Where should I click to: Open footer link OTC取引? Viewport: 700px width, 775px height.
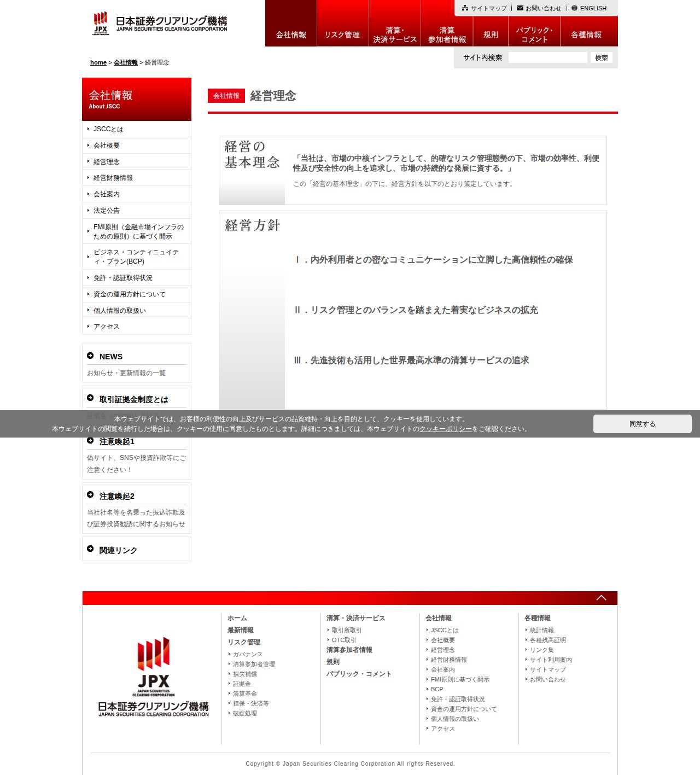(x=344, y=640)
